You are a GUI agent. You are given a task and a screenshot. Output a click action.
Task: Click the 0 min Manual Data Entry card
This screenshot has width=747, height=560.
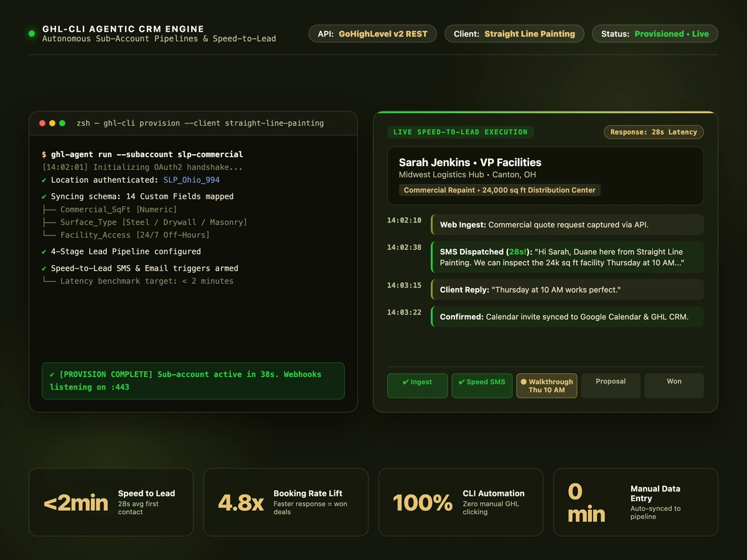[636, 502]
